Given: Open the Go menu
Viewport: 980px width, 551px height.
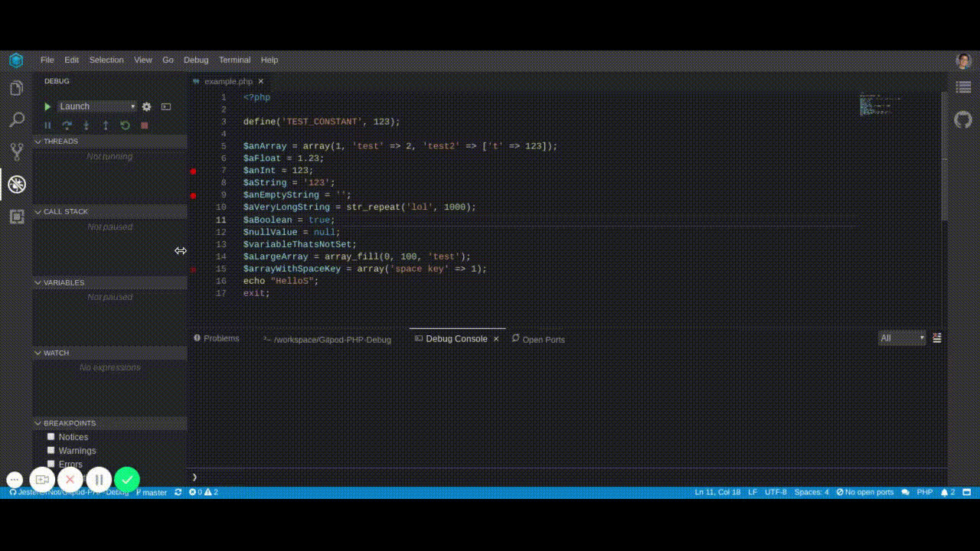Looking at the screenshot, I should coord(168,60).
